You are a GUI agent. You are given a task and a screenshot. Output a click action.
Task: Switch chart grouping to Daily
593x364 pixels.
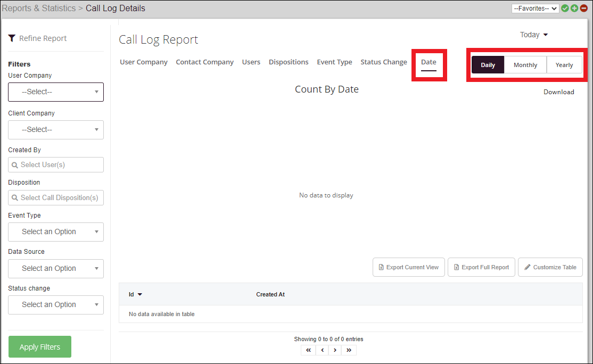[x=488, y=65]
